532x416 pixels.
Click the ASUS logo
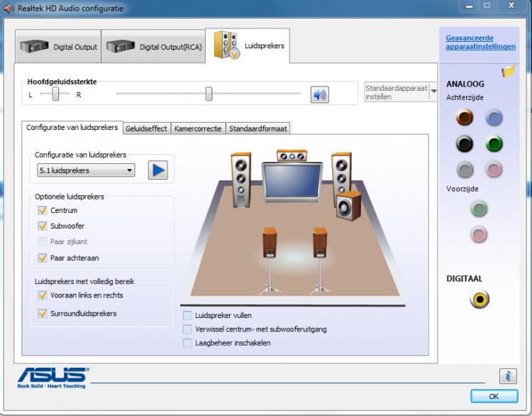coord(53,378)
